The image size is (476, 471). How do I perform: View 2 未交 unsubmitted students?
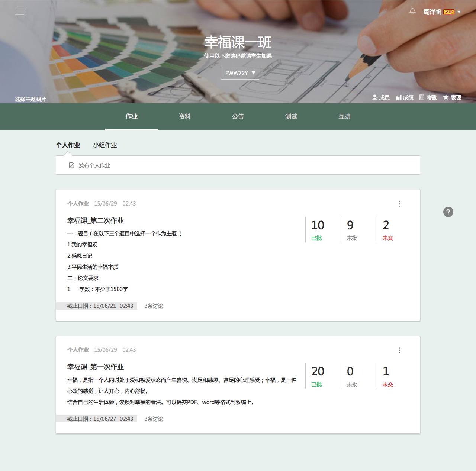[x=387, y=230]
